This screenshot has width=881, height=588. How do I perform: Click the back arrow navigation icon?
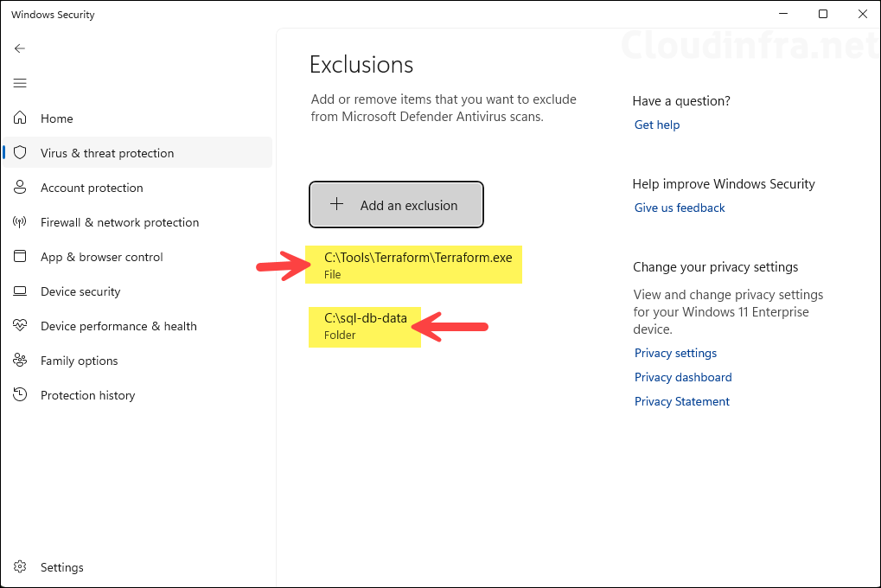tap(19, 48)
